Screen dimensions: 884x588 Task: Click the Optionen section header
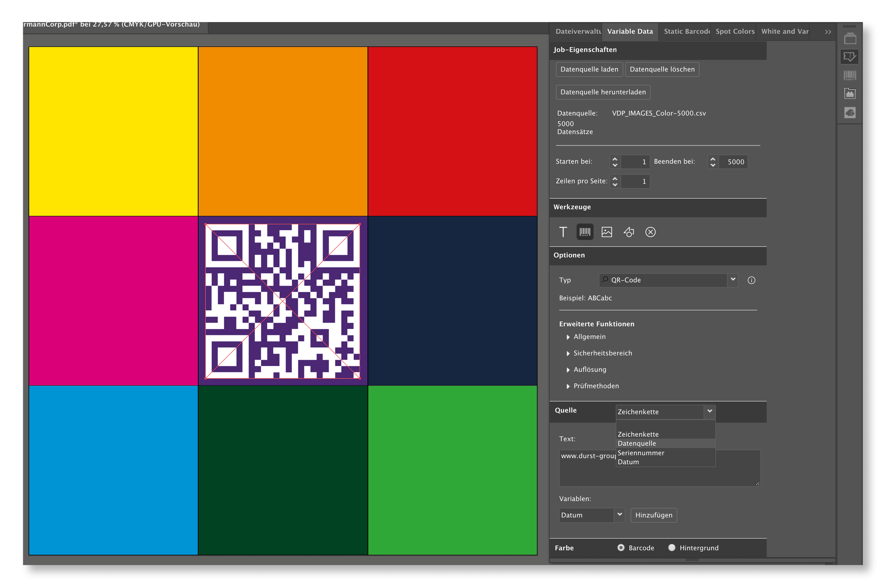[x=658, y=255]
